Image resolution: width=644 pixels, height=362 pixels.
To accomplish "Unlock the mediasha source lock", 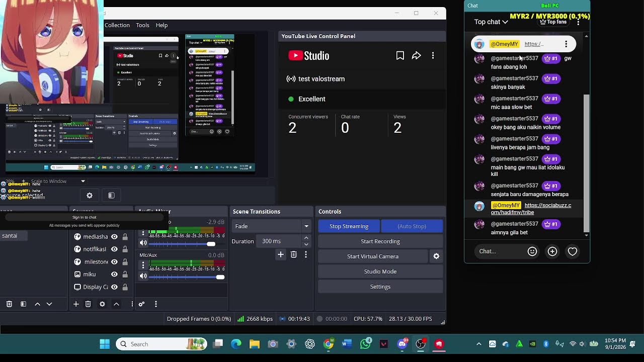I will (x=125, y=237).
